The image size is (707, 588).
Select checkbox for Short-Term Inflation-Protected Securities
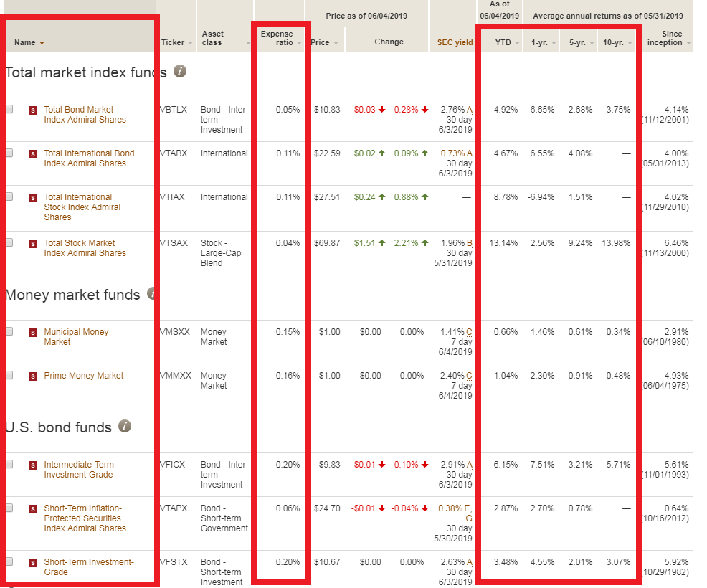click(9, 508)
